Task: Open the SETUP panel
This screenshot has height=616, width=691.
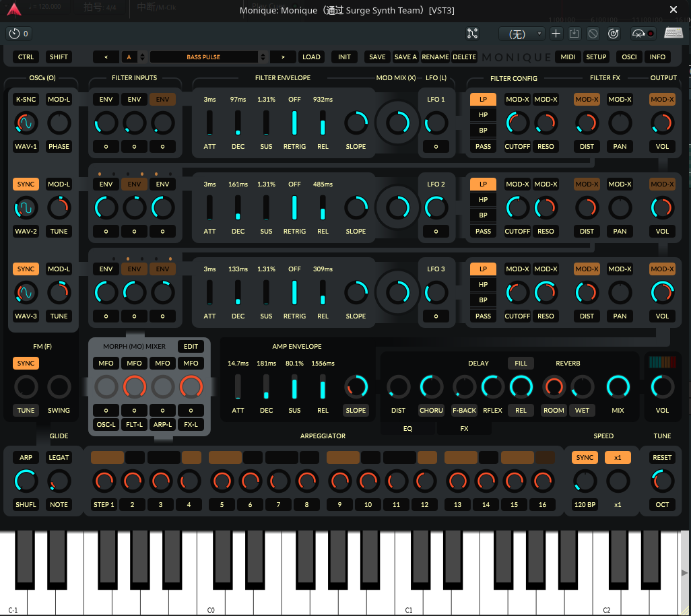Action: [x=596, y=57]
